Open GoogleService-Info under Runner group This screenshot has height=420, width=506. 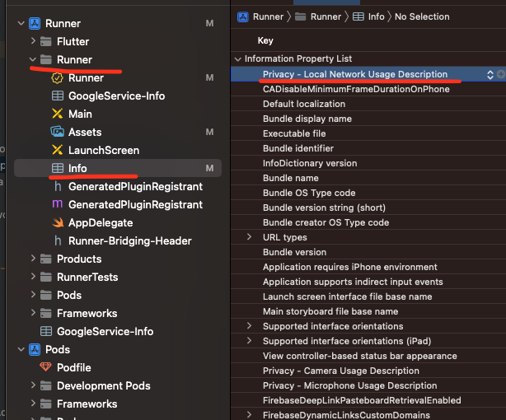[116, 96]
